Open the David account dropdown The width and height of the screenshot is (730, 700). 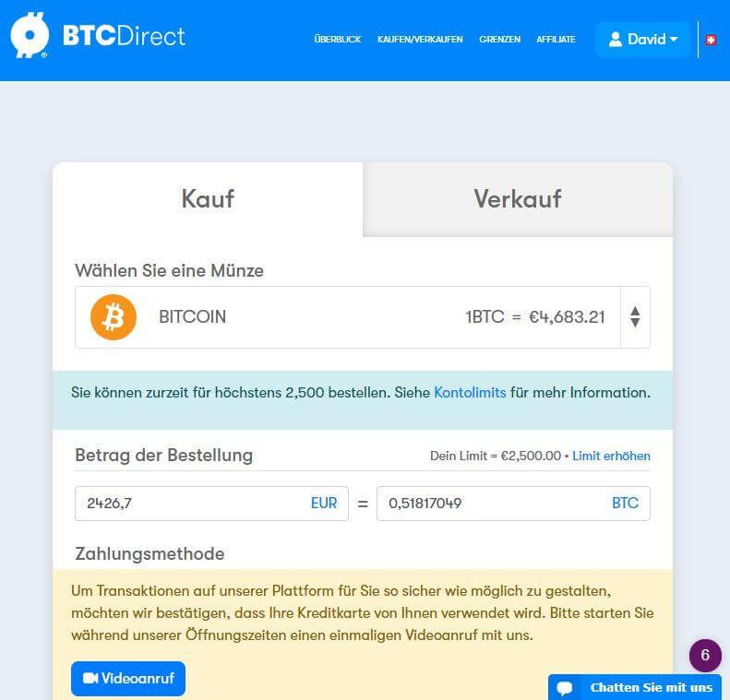(x=642, y=40)
